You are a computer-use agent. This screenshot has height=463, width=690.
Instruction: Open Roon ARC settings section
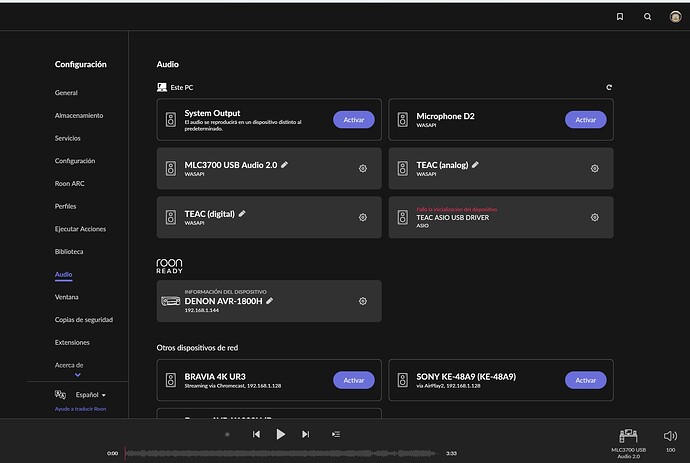coord(70,184)
